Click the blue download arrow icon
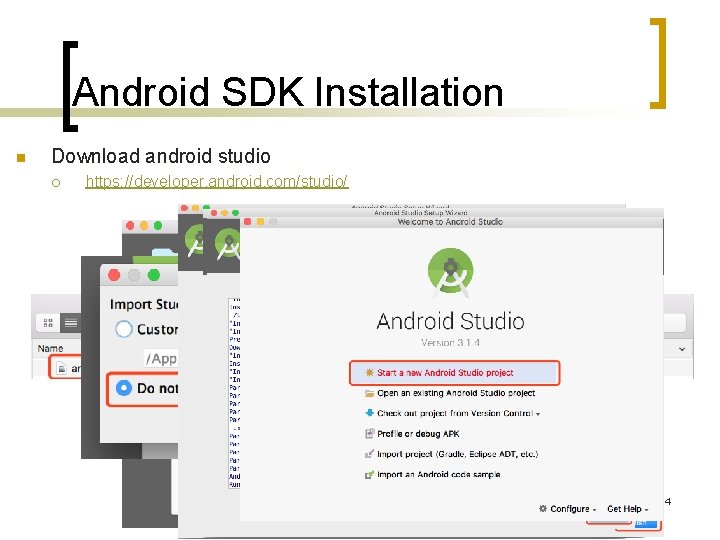Image resolution: width=720 pixels, height=540 pixels. tap(369, 413)
